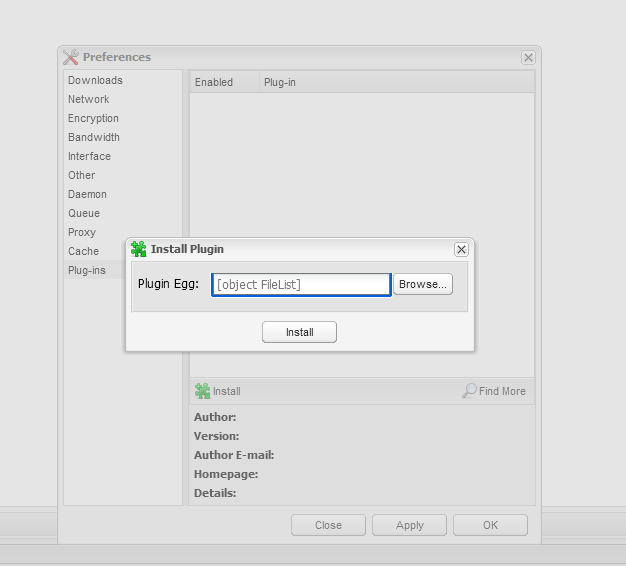Click the Install button in Install Plugin dialog
Image resolution: width=626 pixels, height=566 pixels.
tap(299, 332)
